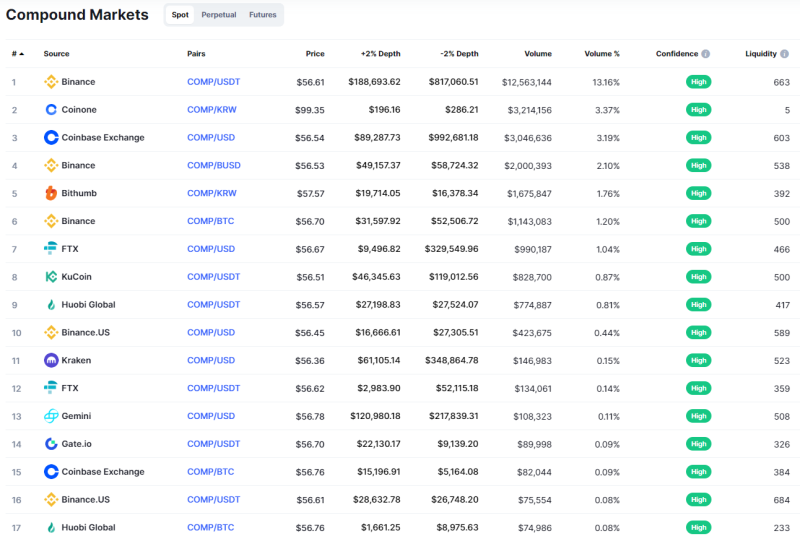The height and width of the screenshot is (536, 800).
Task: Sort by the # rank column
Action: (x=18, y=54)
